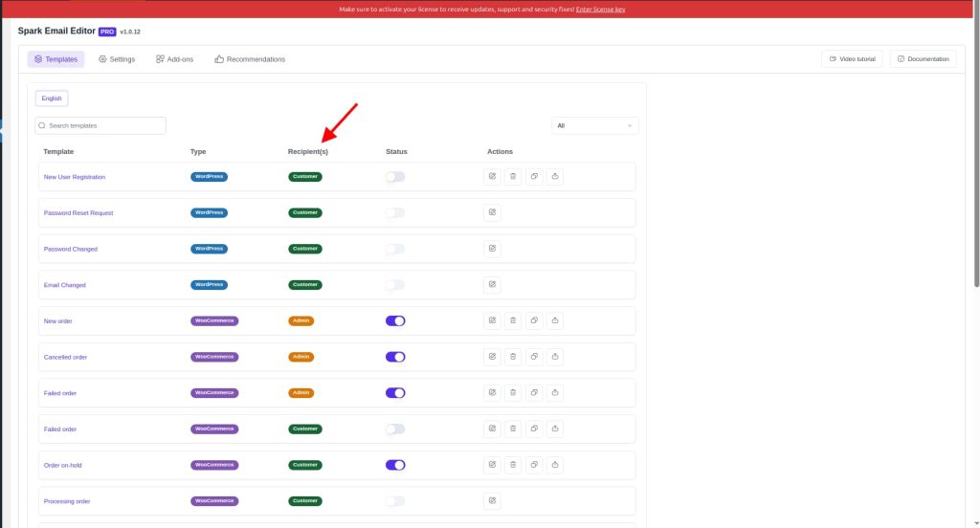Duplicate the New User Registration template
This screenshot has height=528, width=980.
[534, 176]
